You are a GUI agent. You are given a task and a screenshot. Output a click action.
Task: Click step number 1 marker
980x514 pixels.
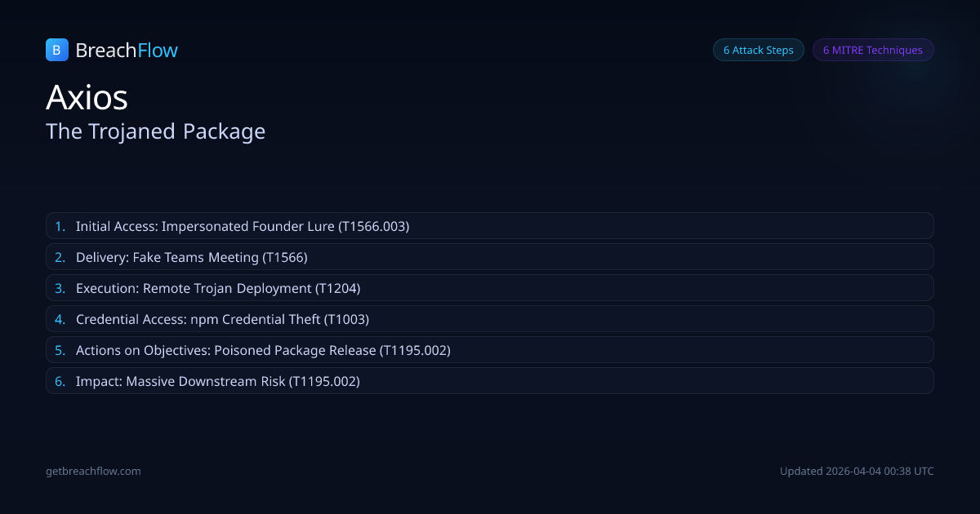pyautogui.click(x=60, y=226)
